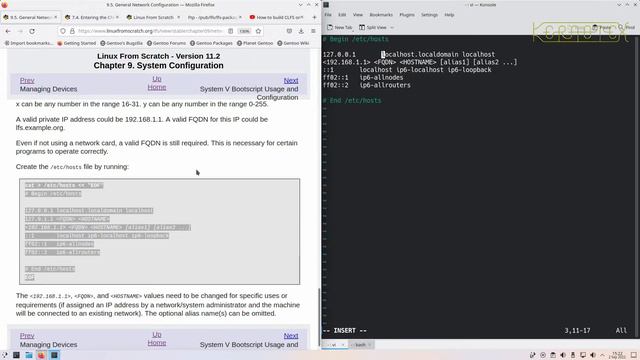Open Firefox Pocket save icon

click(289, 31)
